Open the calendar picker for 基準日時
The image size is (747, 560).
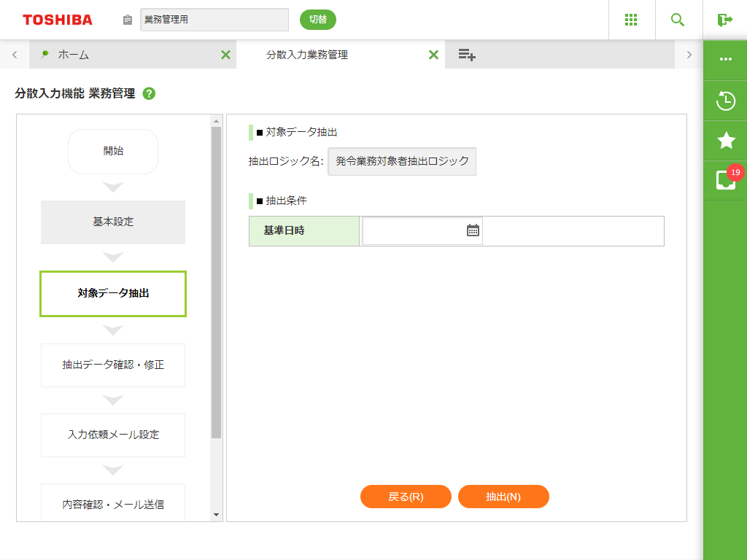(x=473, y=230)
